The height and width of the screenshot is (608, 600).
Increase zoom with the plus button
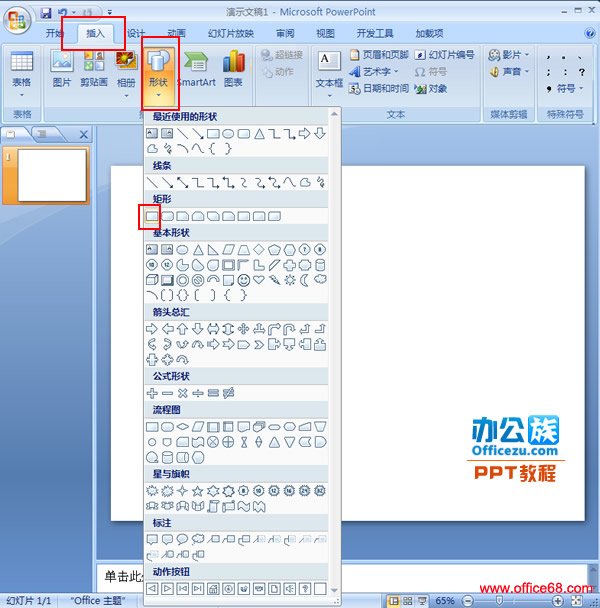pos(557,601)
